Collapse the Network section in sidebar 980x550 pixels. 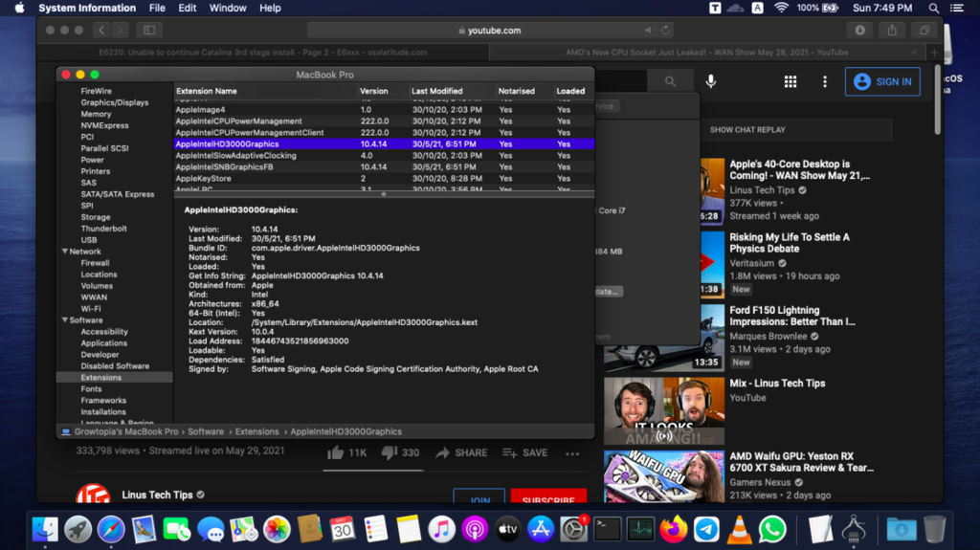[x=65, y=252]
